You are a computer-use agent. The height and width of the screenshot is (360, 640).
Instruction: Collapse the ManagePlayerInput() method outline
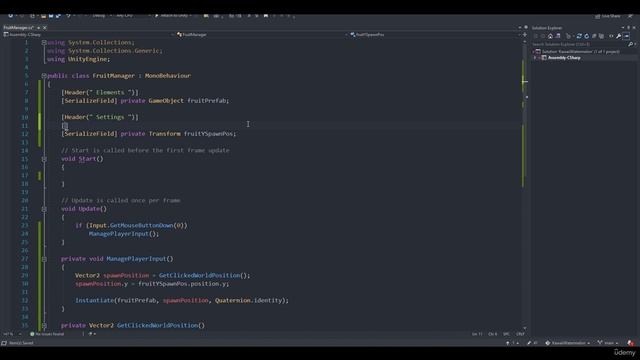44,259
